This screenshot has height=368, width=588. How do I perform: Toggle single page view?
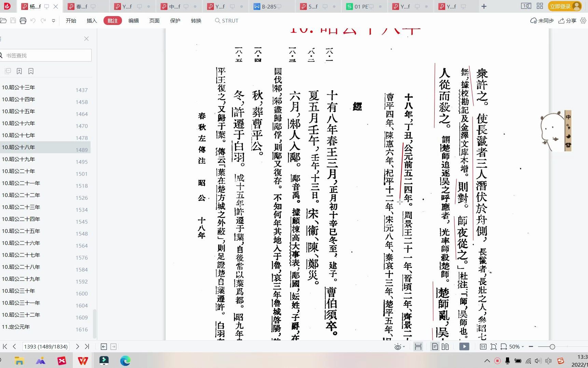pyautogui.click(x=435, y=347)
